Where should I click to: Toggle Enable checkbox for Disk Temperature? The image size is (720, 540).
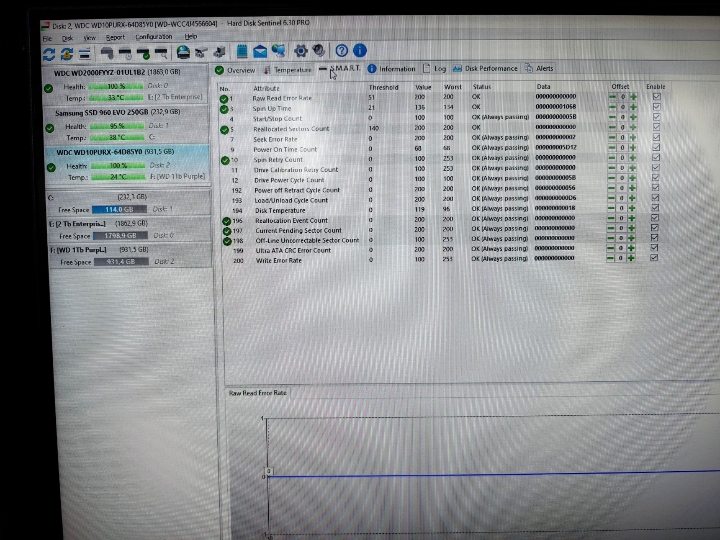[655, 208]
